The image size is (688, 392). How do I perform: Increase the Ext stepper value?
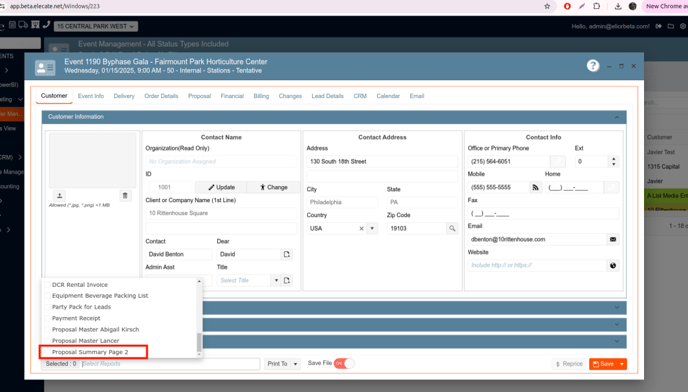[x=613, y=159]
